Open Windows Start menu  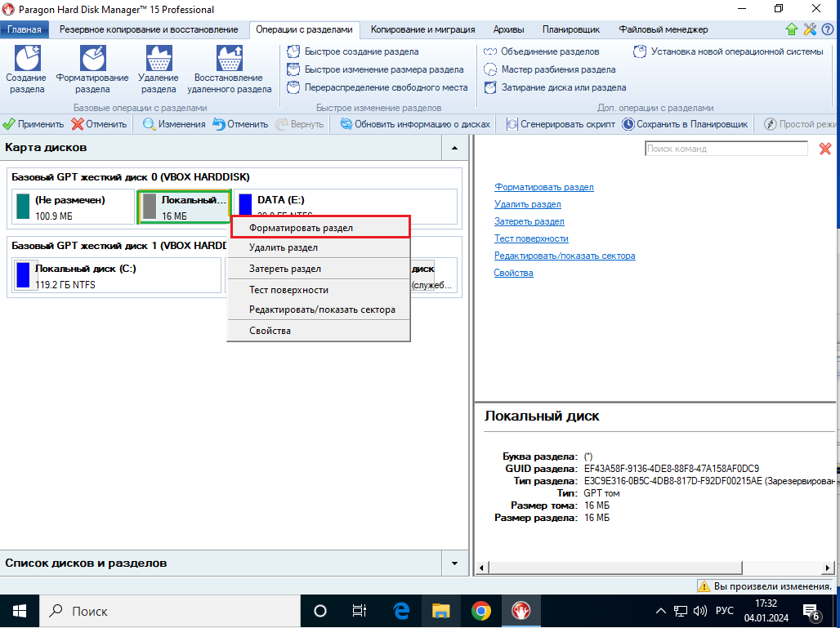point(20,611)
